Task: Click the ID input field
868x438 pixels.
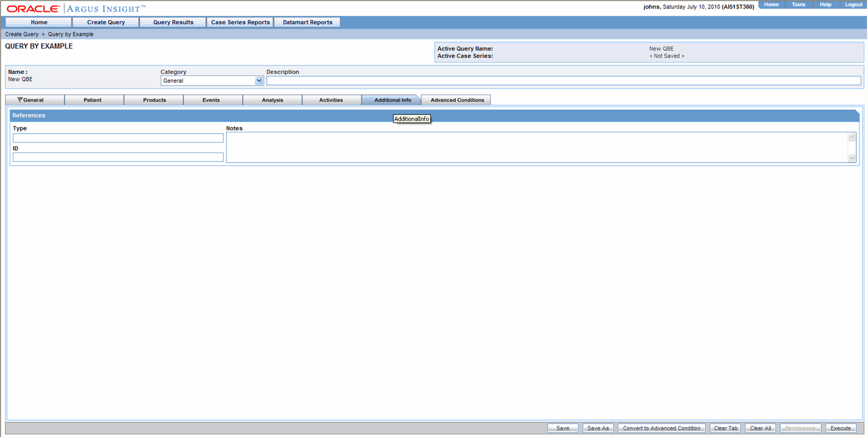Action: coord(118,156)
